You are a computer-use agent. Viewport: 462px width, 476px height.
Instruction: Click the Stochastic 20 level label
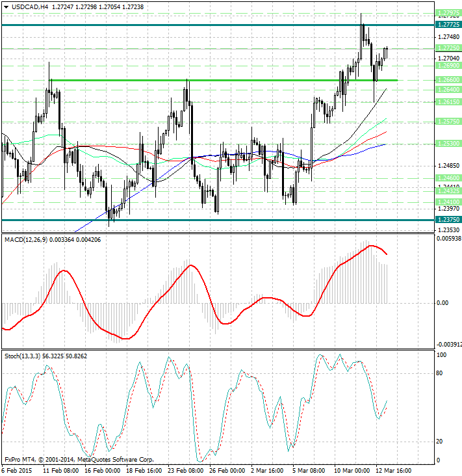[439, 441]
